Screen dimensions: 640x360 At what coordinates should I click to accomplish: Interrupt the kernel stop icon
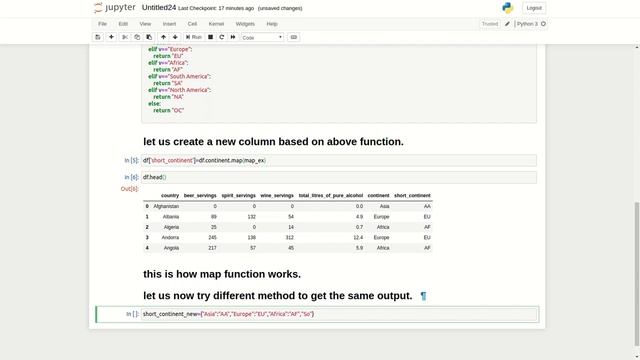(x=210, y=37)
